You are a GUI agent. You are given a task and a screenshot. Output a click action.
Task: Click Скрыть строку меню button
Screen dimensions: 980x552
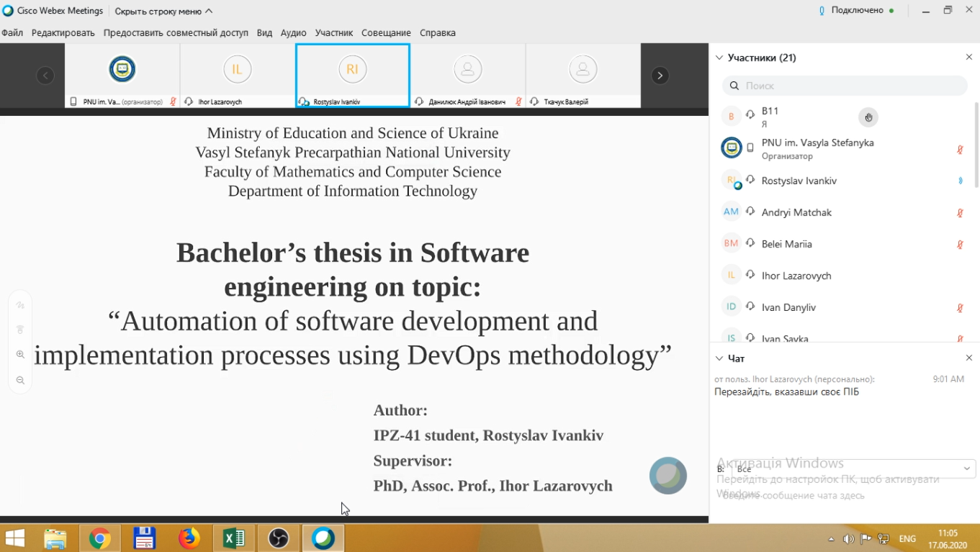163,11
